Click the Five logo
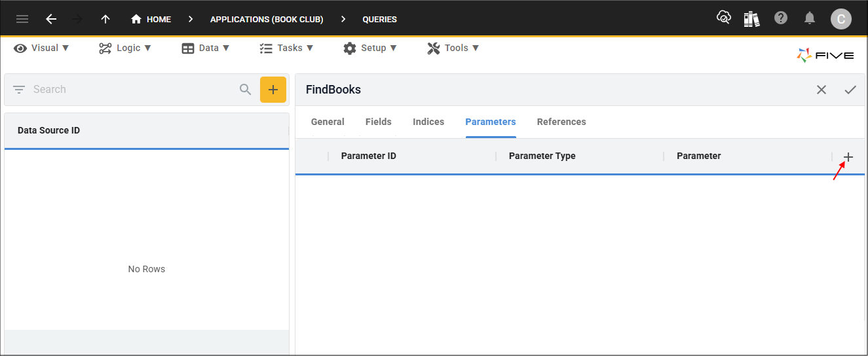 tap(825, 56)
